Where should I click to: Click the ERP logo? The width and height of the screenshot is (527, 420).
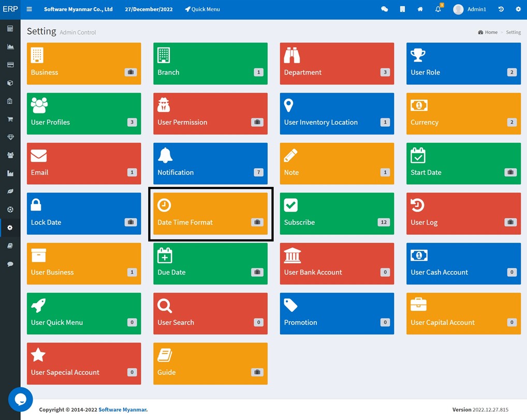tap(10, 9)
